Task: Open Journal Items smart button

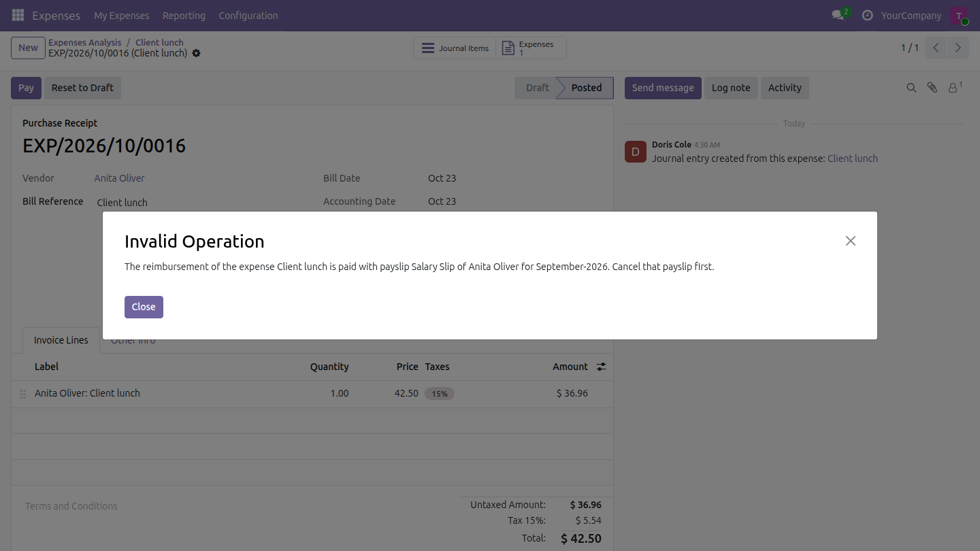Action: point(455,48)
